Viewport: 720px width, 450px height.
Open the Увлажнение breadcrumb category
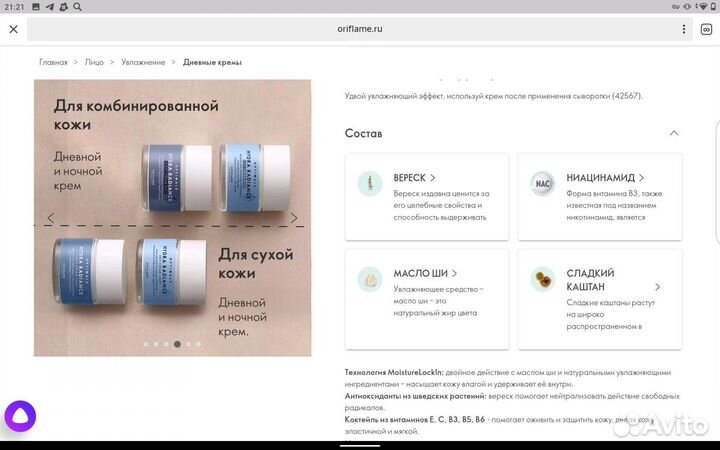pos(143,62)
